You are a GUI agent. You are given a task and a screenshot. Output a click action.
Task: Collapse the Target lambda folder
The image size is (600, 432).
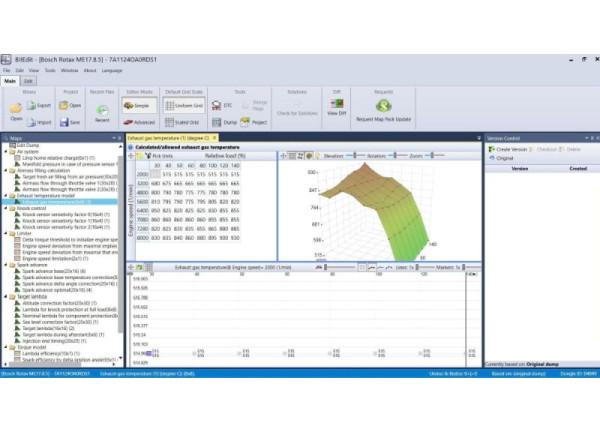(5, 296)
